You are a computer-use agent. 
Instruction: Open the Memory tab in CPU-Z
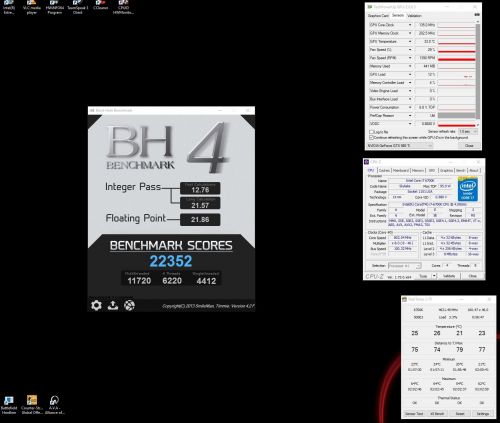418,170
